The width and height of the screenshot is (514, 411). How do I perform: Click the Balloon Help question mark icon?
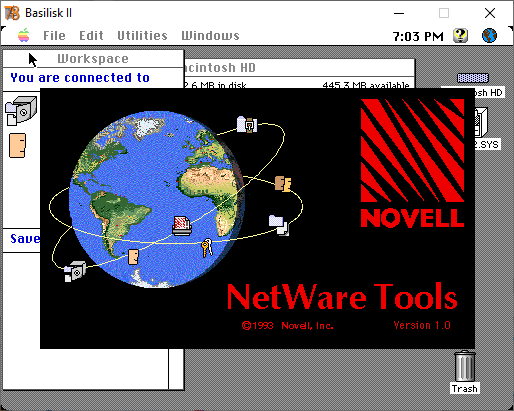point(460,35)
